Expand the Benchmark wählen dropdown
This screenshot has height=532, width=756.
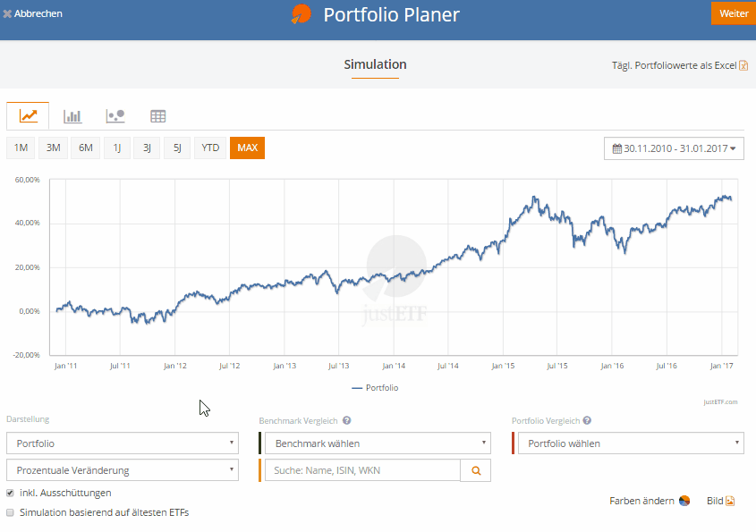click(x=376, y=443)
